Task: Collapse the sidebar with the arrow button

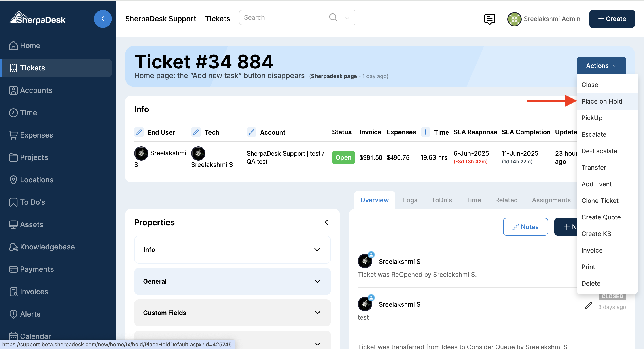Action: click(x=103, y=19)
